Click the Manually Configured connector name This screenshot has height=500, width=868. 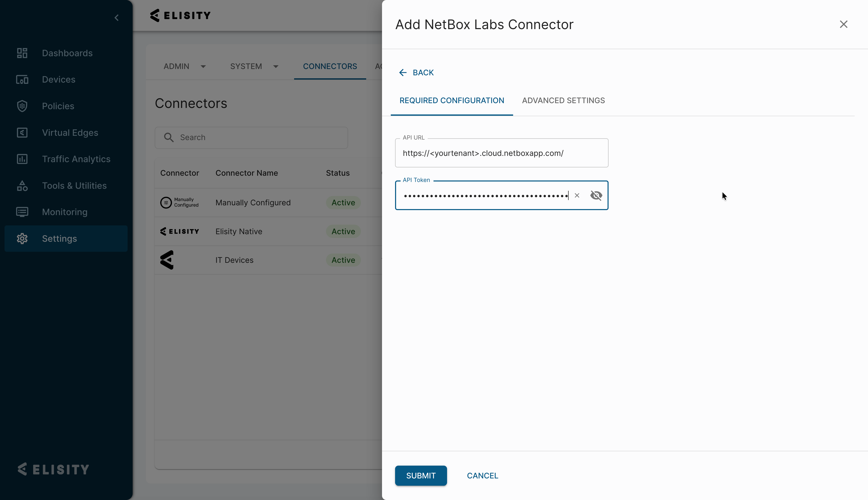(x=253, y=203)
